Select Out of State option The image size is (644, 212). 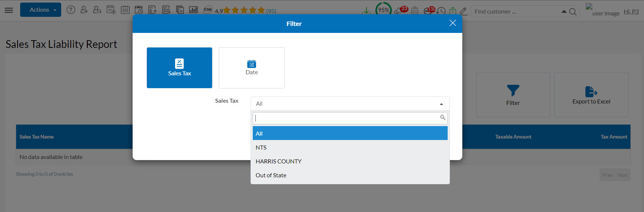271,175
